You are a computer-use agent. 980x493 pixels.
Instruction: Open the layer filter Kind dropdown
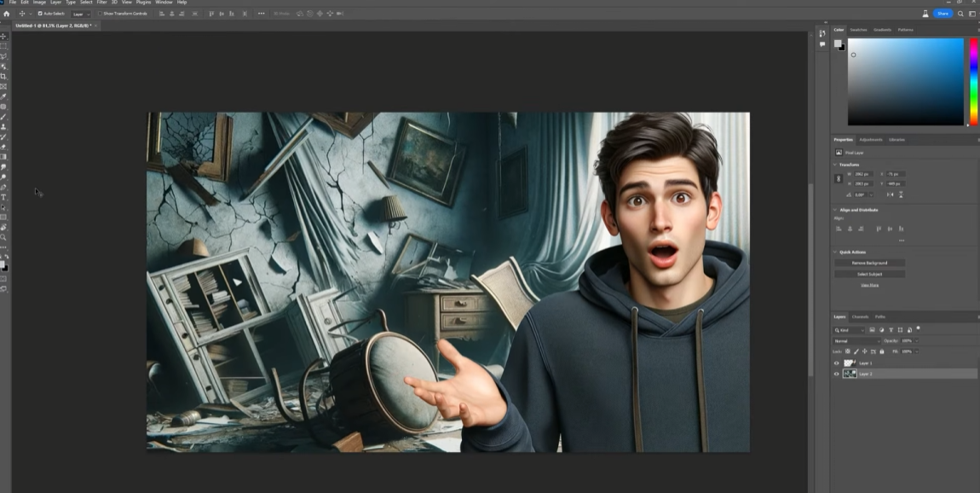[849, 330]
